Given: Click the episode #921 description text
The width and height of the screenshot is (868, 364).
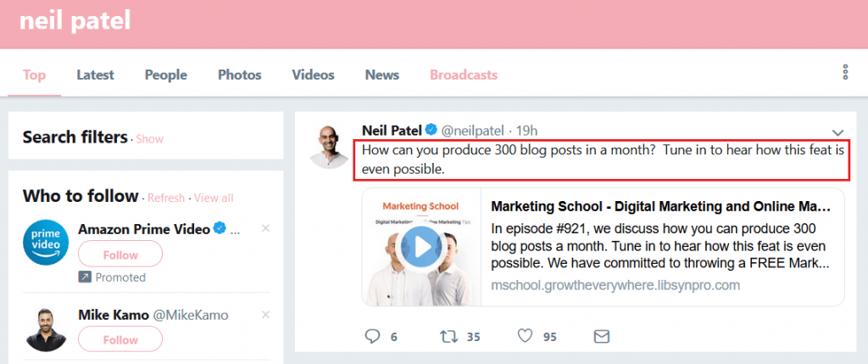Looking at the screenshot, I should (659, 246).
